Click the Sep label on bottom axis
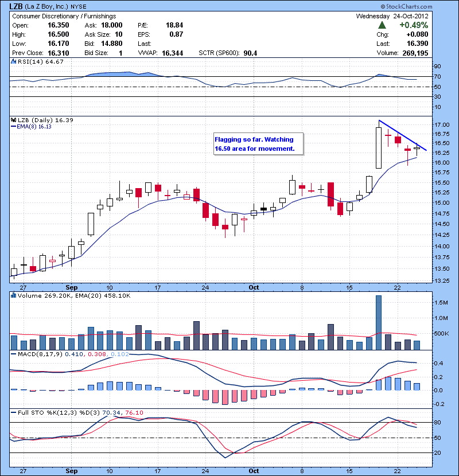Viewport: 459px width, 476px height. 72,471
